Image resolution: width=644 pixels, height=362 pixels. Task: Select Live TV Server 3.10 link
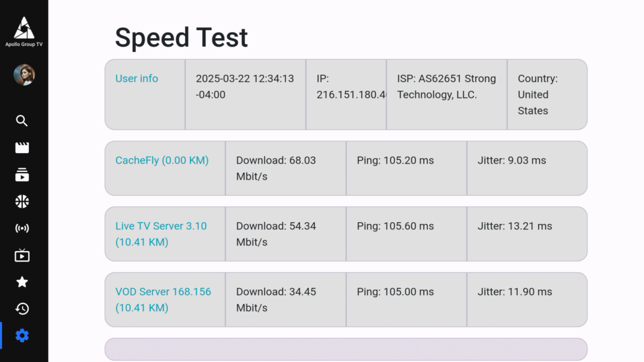(x=161, y=234)
